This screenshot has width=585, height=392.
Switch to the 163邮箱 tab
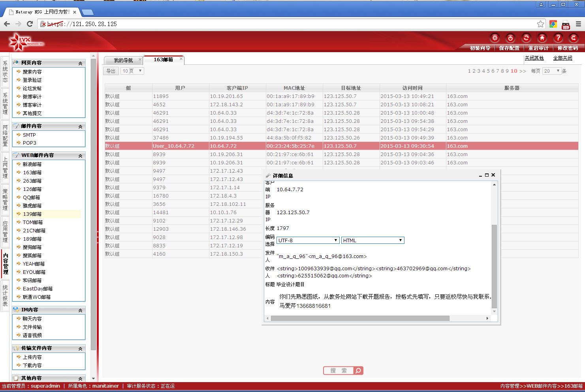point(164,60)
